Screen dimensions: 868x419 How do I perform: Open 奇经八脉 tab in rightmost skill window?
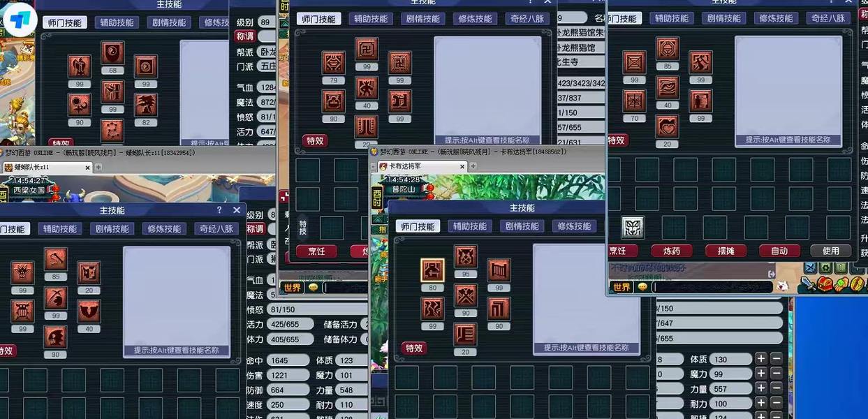point(829,18)
